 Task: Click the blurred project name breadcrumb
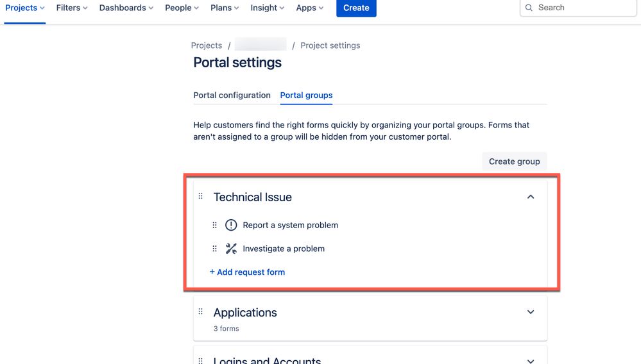(x=261, y=44)
